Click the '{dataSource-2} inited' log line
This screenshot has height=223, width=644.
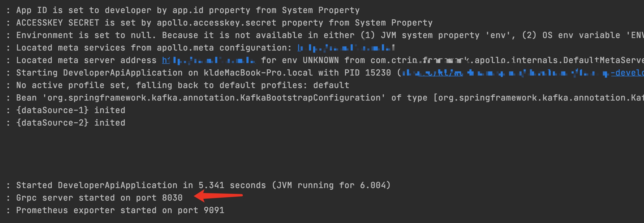[71, 123]
